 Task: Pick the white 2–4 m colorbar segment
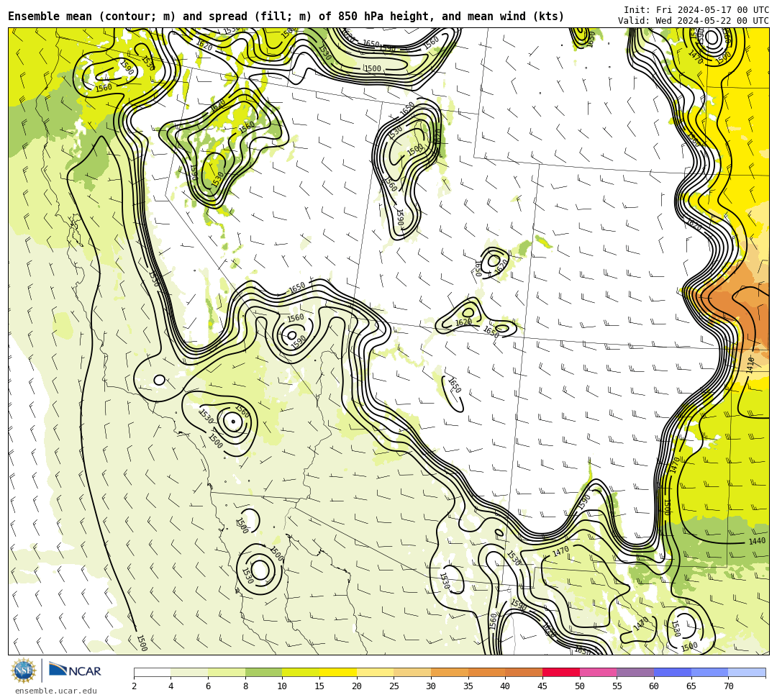coord(152,672)
